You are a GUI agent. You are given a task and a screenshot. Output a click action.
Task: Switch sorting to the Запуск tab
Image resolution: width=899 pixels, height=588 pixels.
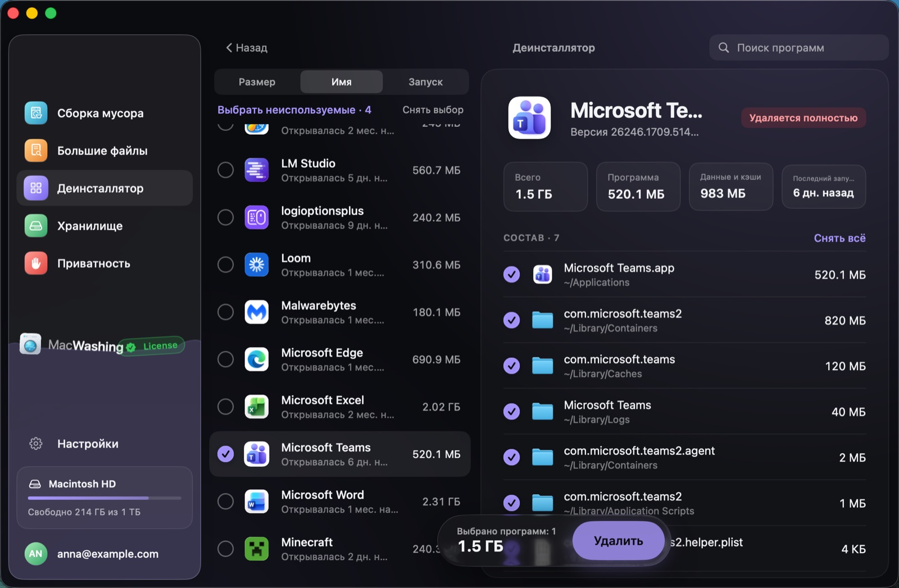(x=425, y=82)
